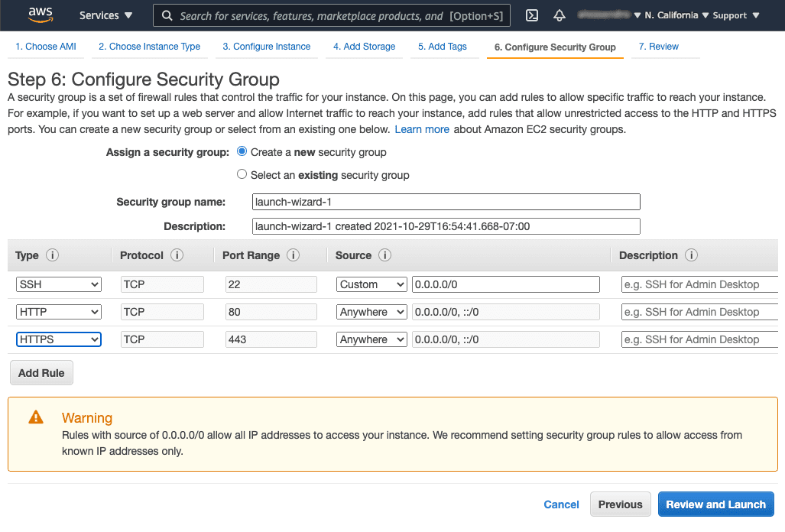Image resolution: width=785 pixels, height=532 pixels.
Task: Click the AWS home logo
Action: pyautogui.click(x=40, y=15)
